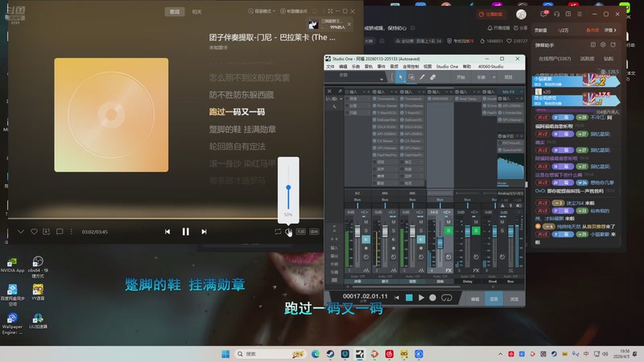Click the 开始 button in Studio One toolbar
The image size is (644, 362).
point(460,77)
